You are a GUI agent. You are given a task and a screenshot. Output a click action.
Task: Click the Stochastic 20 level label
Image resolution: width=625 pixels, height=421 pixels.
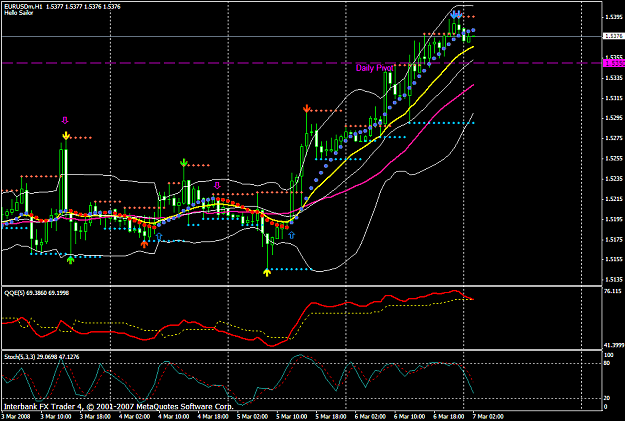click(x=607, y=398)
